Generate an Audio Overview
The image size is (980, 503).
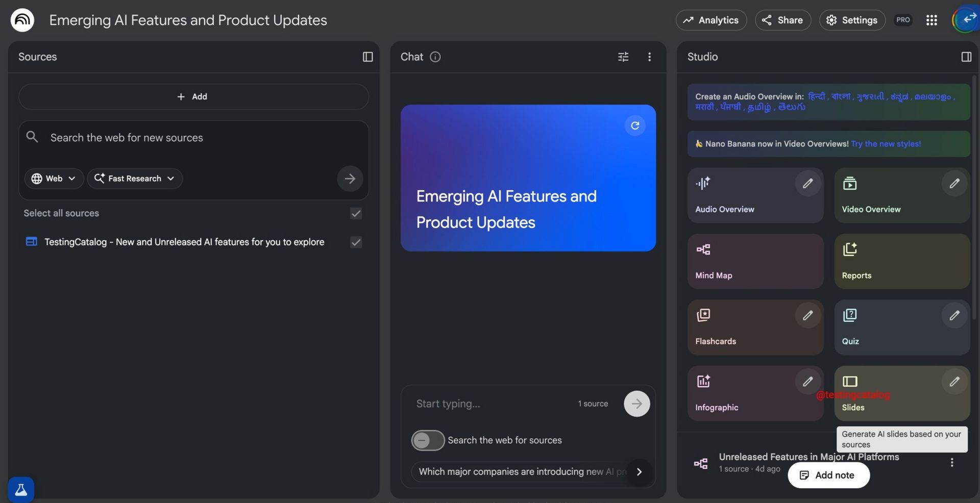pyautogui.click(x=755, y=195)
